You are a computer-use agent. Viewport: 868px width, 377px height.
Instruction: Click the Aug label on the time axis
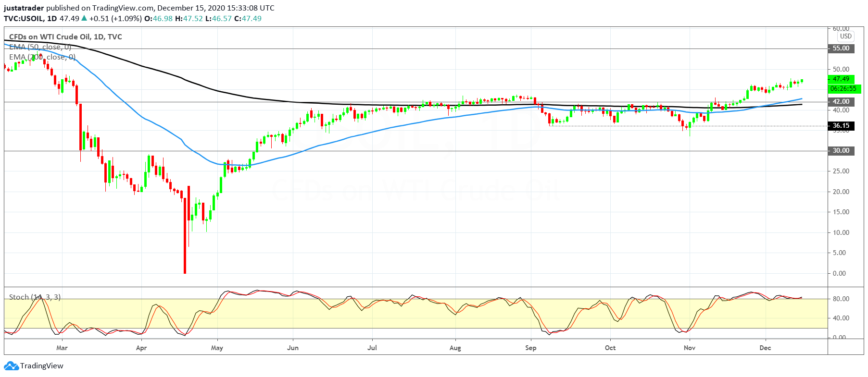pos(455,348)
